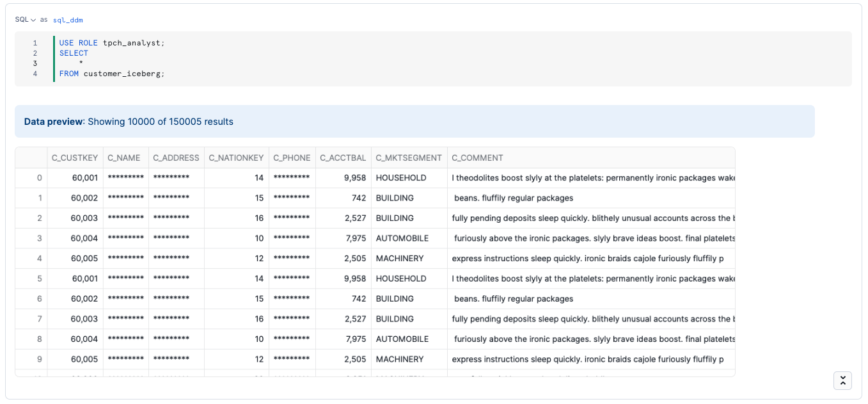
Task: Place cursor on the SELECT keyword line
Action: [74, 53]
